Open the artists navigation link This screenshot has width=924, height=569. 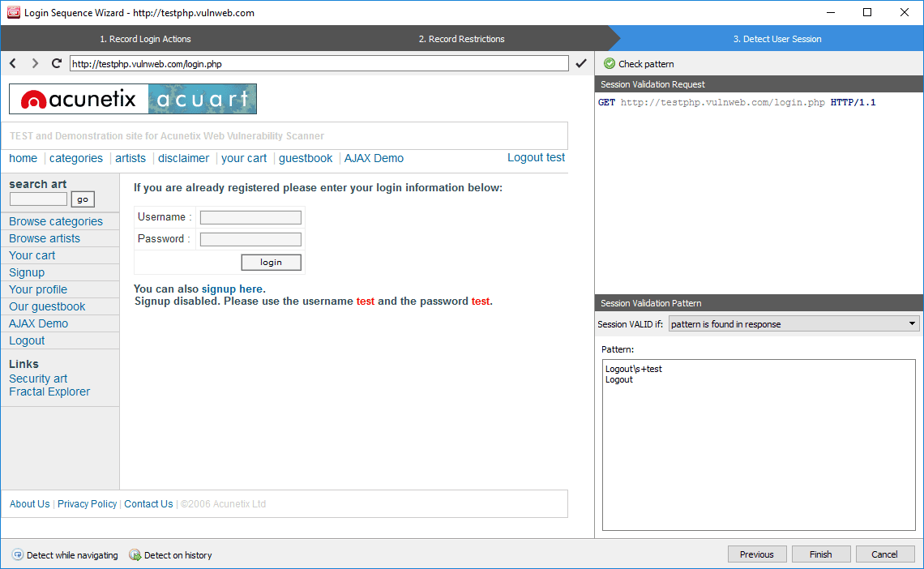point(130,158)
